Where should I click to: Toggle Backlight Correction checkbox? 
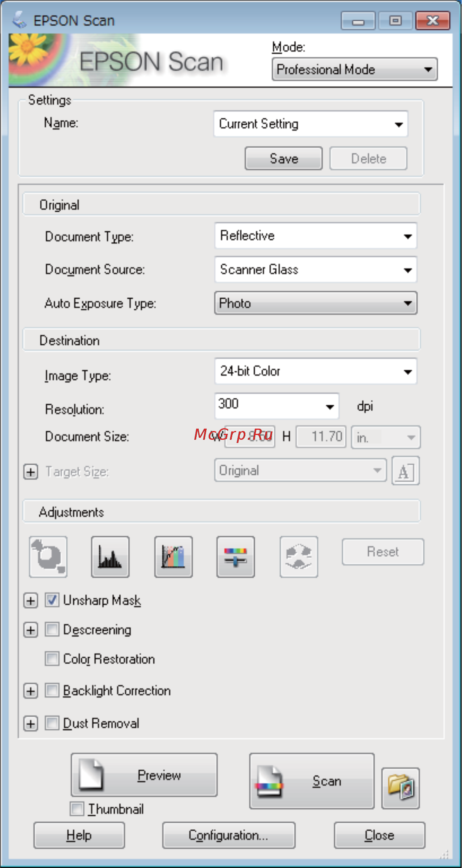tap(52, 690)
